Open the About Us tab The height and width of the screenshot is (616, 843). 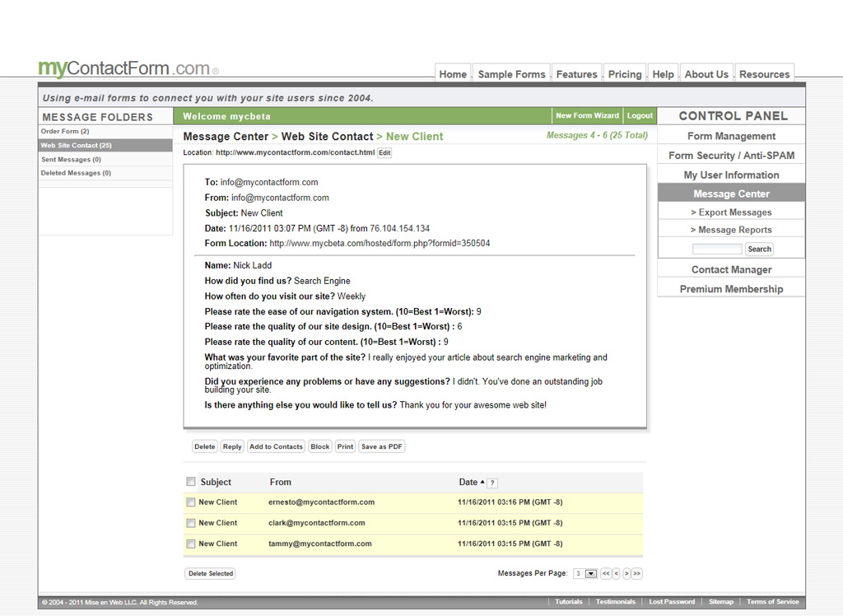coord(706,73)
